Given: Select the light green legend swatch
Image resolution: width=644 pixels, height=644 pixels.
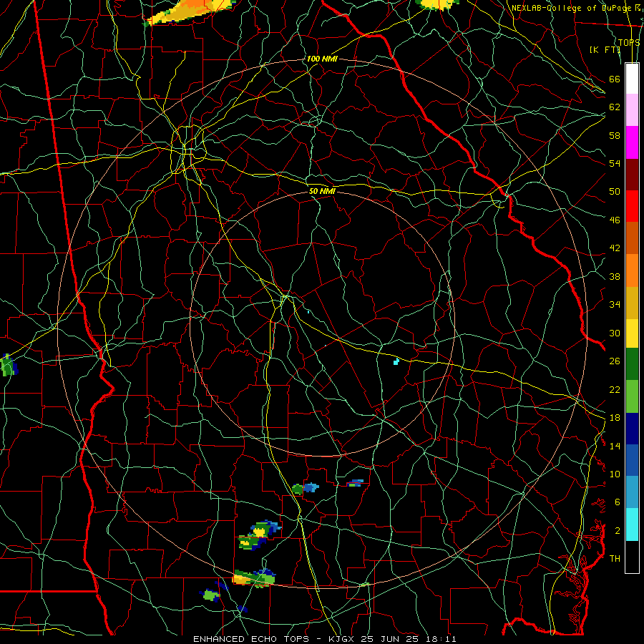Looking at the screenshot, I should point(632,396).
